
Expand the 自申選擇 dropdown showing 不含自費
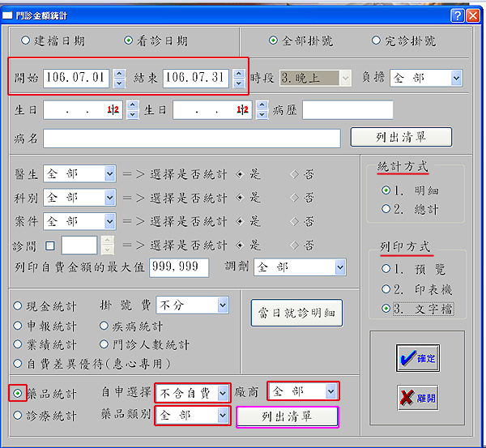point(224,393)
